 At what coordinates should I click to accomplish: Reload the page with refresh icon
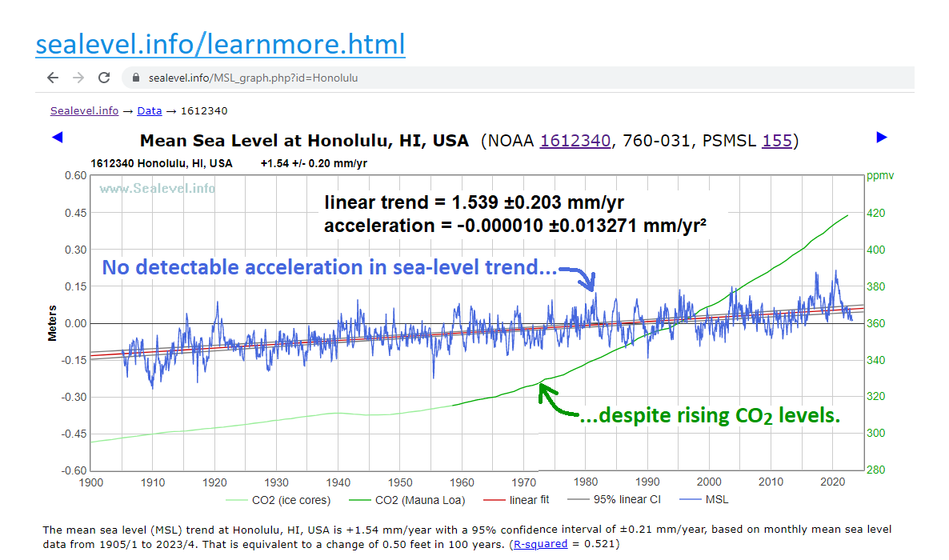pyautogui.click(x=104, y=78)
